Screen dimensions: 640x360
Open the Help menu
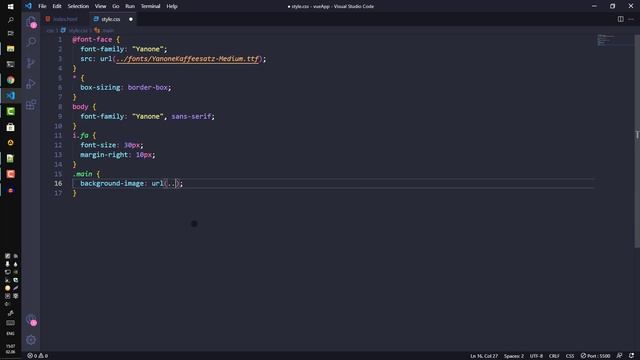click(x=172, y=6)
